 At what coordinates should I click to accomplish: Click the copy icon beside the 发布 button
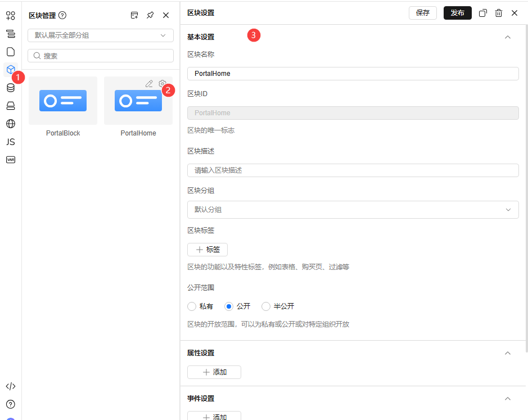coord(482,12)
